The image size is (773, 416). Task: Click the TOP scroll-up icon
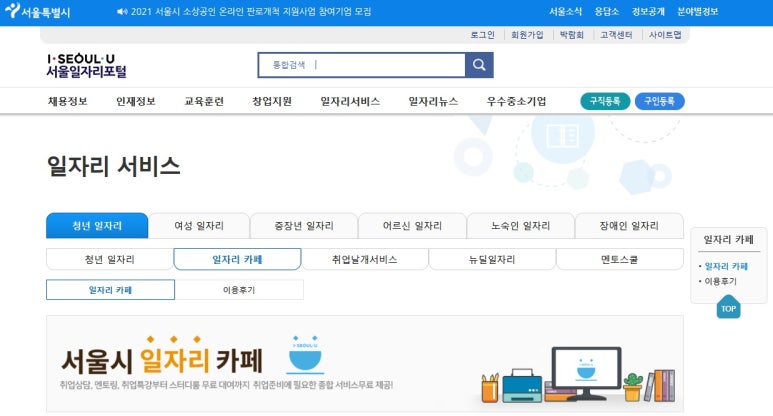tap(728, 307)
